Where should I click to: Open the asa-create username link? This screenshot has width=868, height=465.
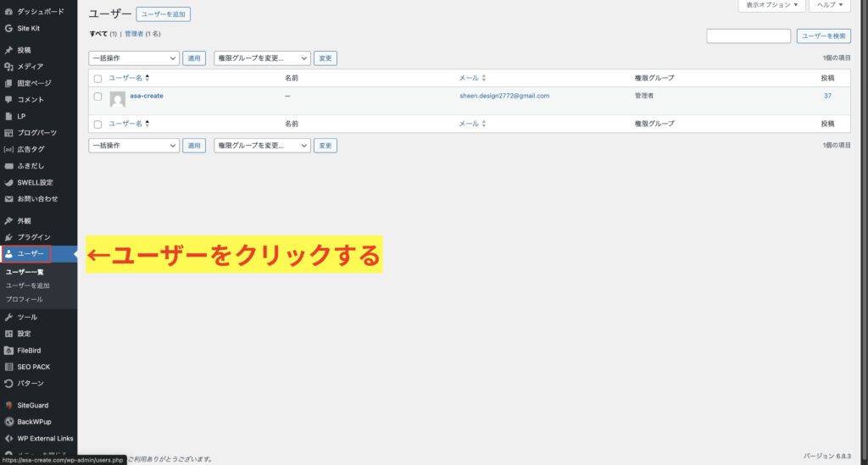tap(146, 96)
